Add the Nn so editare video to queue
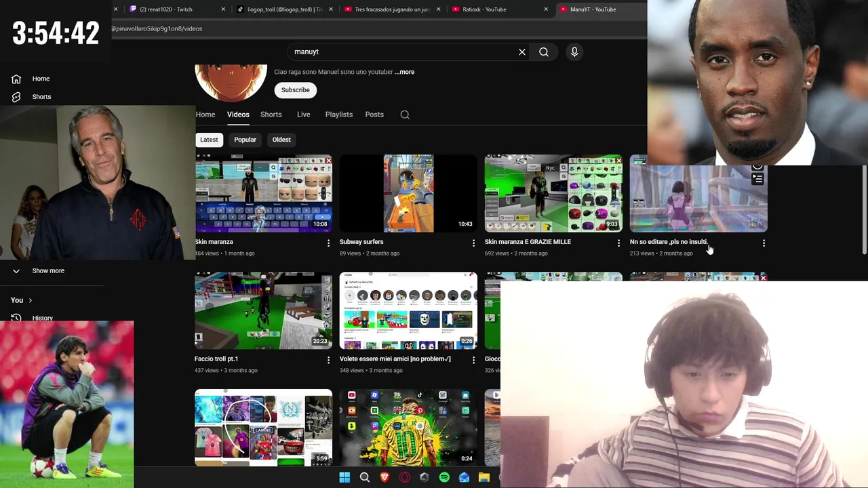Image resolution: width=868 pixels, height=488 pixels. click(757, 179)
